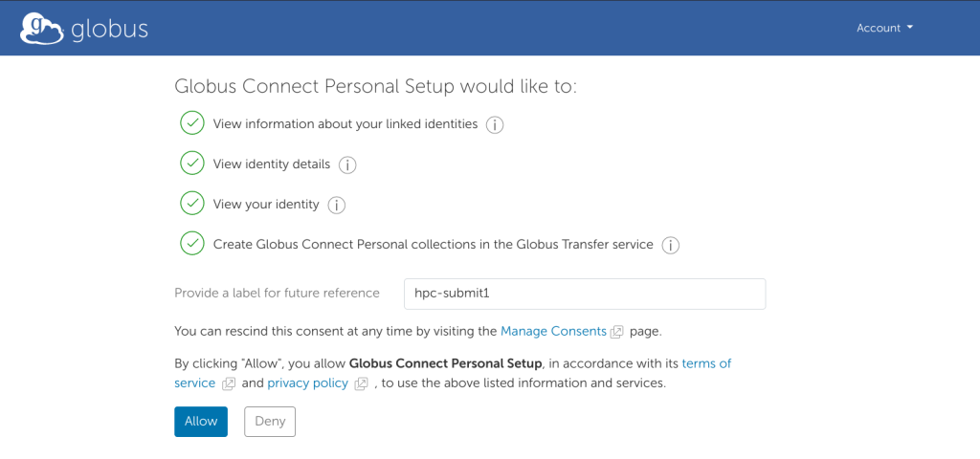Click the Account dropdown caret arrow
The height and width of the screenshot is (459, 980).
(909, 28)
